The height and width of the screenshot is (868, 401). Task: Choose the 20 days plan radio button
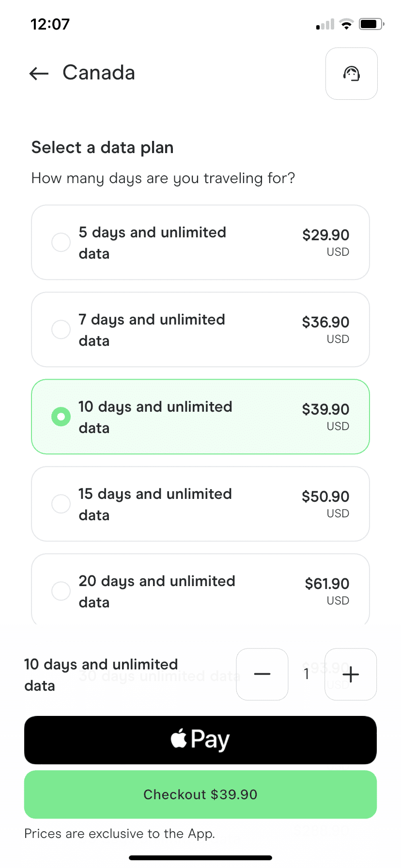[61, 591]
